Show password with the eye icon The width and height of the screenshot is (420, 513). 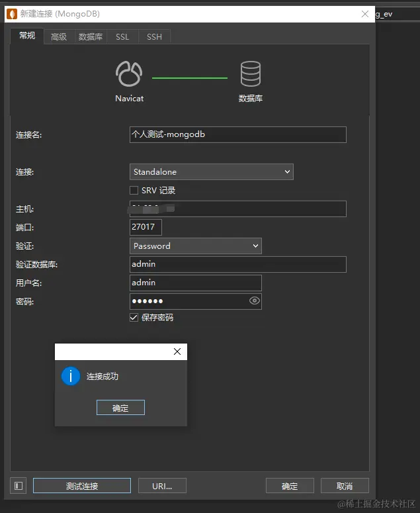254,301
